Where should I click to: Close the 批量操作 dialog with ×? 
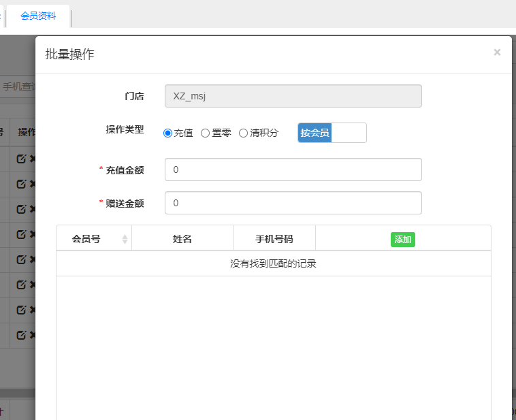tap(497, 52)
